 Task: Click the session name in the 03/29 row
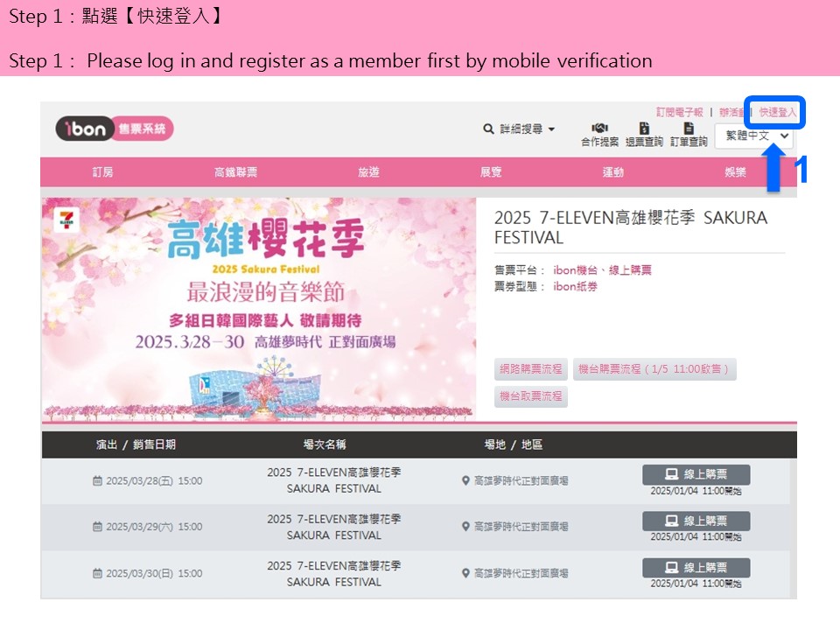click(x=333, y=527)
